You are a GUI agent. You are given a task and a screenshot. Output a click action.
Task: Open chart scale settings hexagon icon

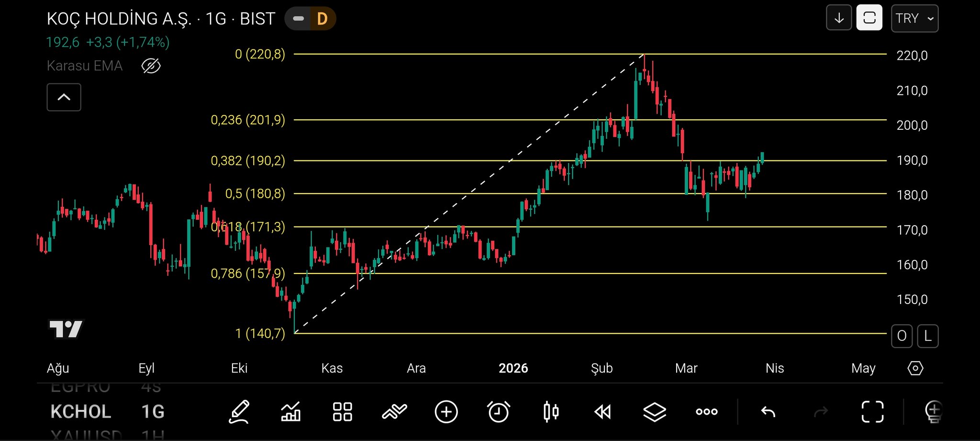915,368
